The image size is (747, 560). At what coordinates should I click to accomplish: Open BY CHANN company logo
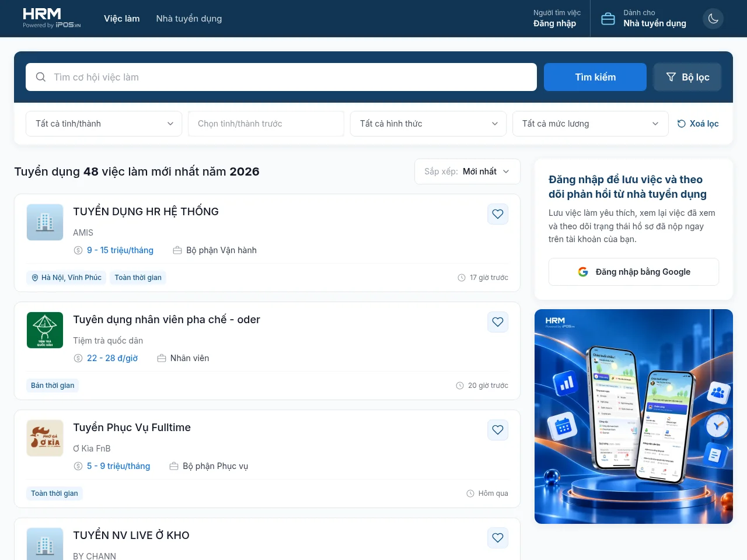click(45, 544)
